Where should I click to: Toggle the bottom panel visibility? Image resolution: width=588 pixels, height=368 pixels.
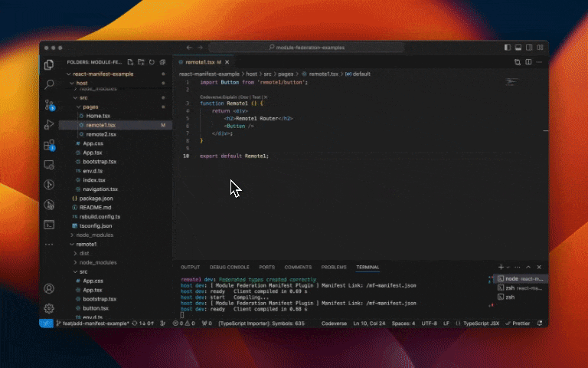pyautogui.click(x=518, y=48)
